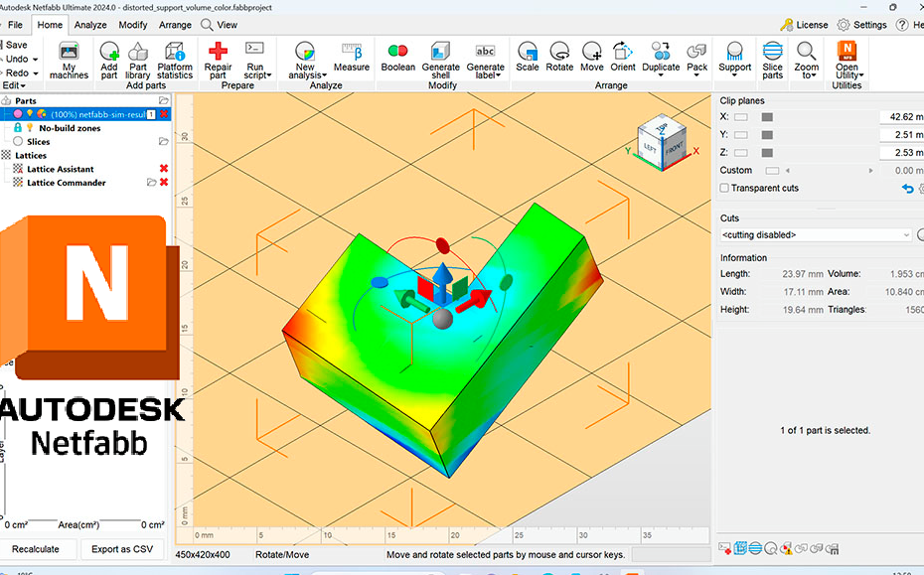
Task: Toggle the lock on No-build zones
Action: click(18, 128)
